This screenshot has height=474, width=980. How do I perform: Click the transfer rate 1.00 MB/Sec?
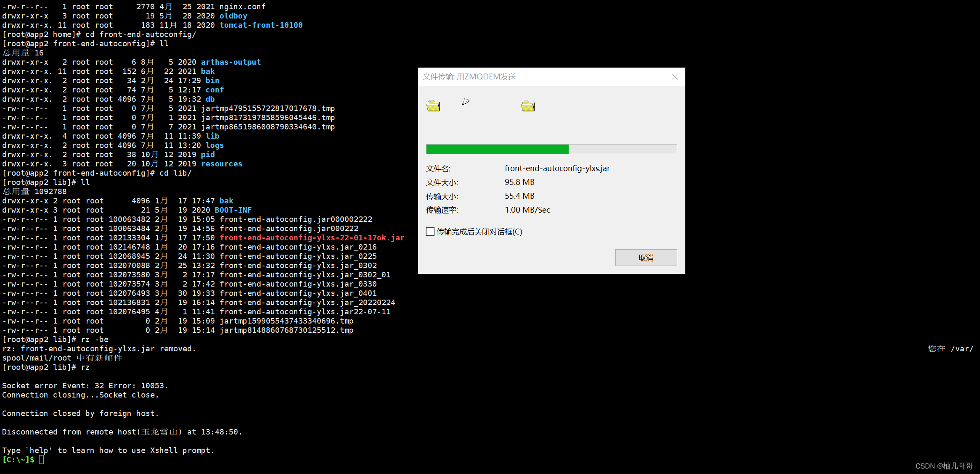pyautogui.click(x=527, y=210)
